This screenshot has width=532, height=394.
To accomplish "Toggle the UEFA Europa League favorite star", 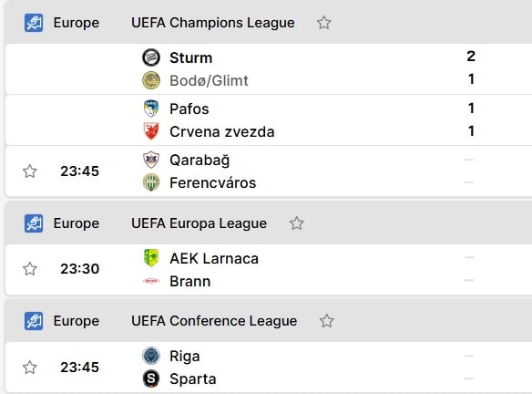I will click(297, 223).
